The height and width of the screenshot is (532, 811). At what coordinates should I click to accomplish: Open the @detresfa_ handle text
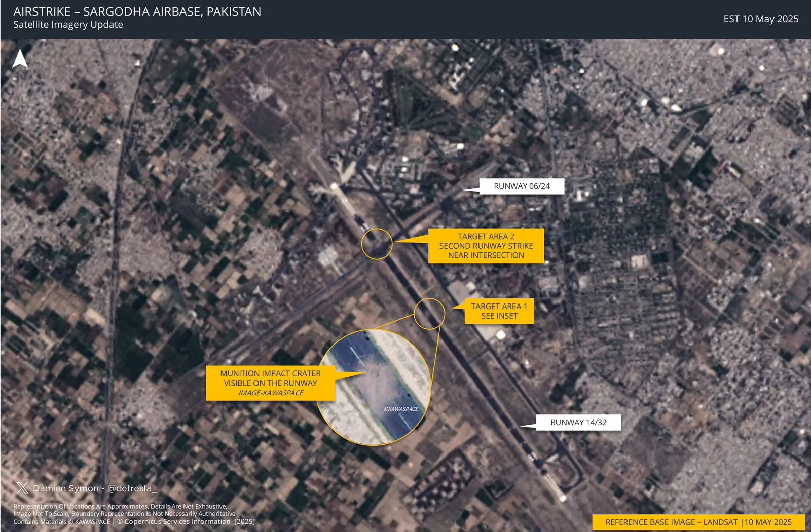pos(132,488)
